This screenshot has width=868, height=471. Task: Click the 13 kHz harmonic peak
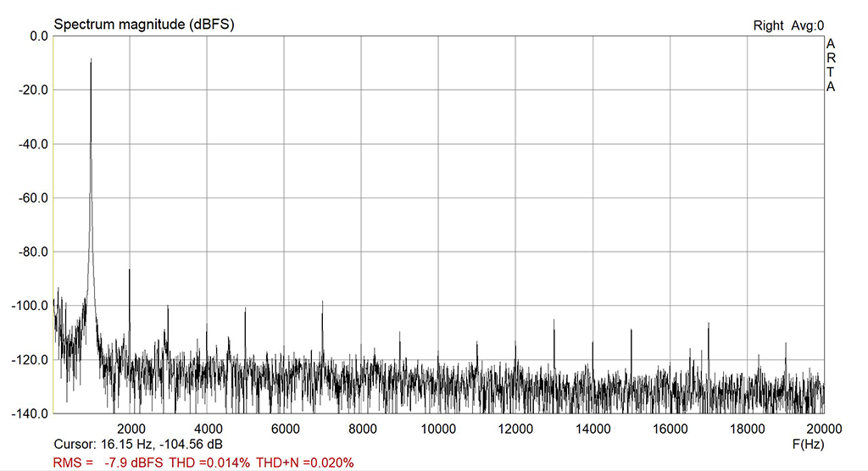coord(554,320)
